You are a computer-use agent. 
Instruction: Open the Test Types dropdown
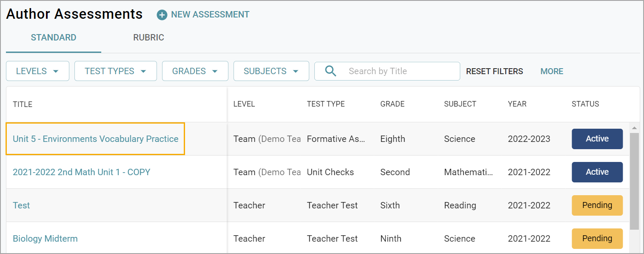click(x=115, y=71)
